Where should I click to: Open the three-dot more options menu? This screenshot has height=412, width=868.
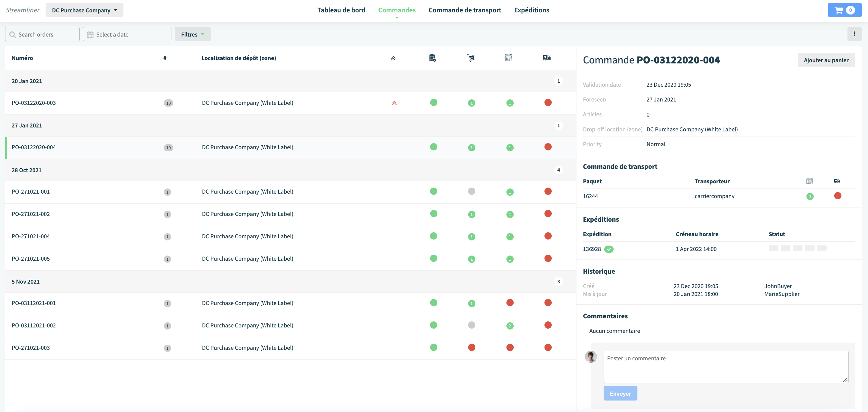tap(854, 34)
